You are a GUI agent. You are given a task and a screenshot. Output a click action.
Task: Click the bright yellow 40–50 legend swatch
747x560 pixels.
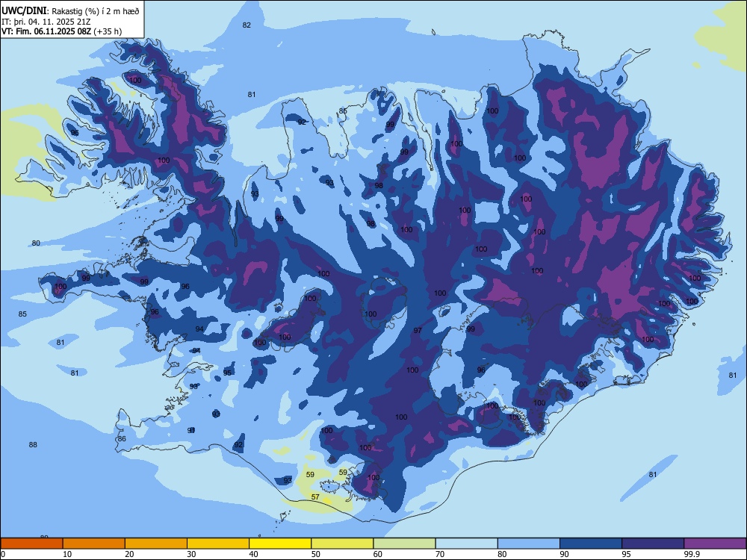[x=280, y=544]
